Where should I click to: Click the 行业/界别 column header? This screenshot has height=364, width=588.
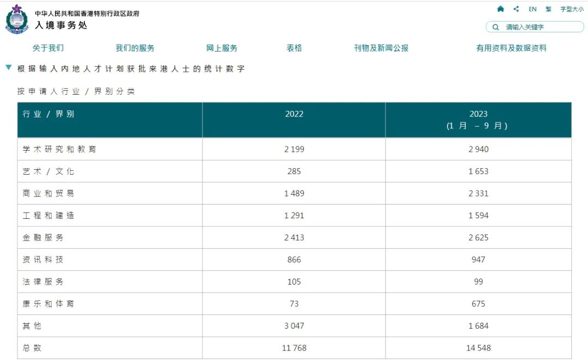point(48,114)
